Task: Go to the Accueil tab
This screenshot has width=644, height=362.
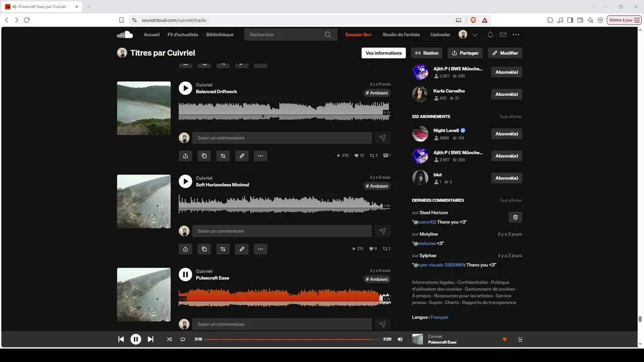Action: click(x=151, y=35)
